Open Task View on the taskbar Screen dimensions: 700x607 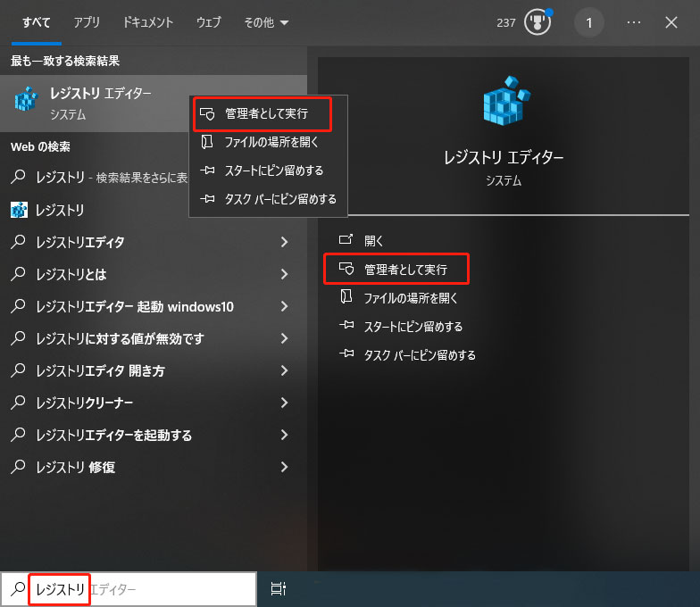279,589
